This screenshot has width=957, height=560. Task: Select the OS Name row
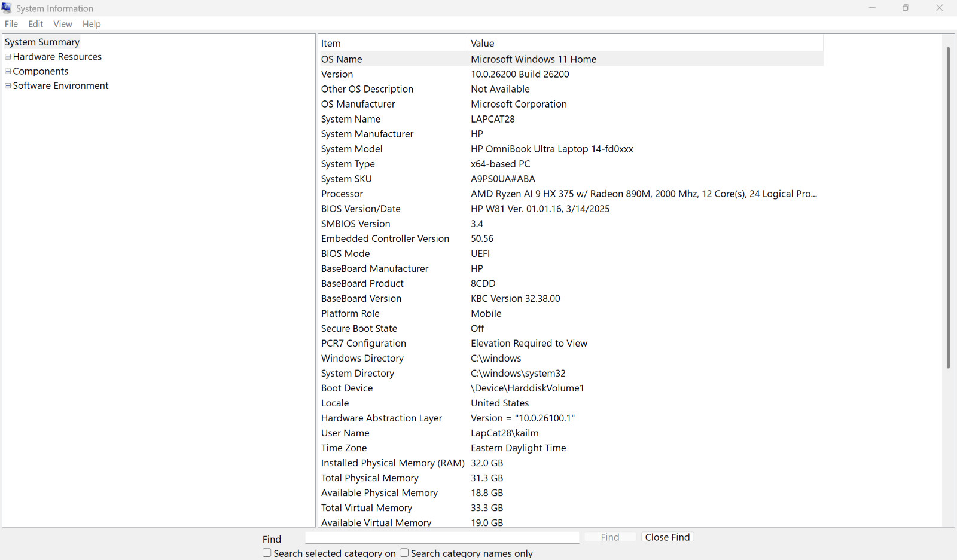click(571, 59)
